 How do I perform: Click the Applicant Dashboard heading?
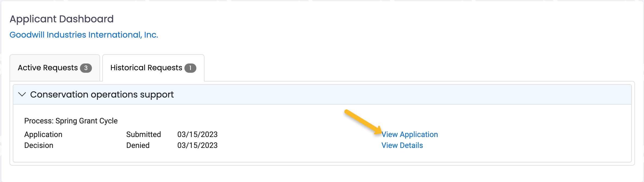click(62, 19)
